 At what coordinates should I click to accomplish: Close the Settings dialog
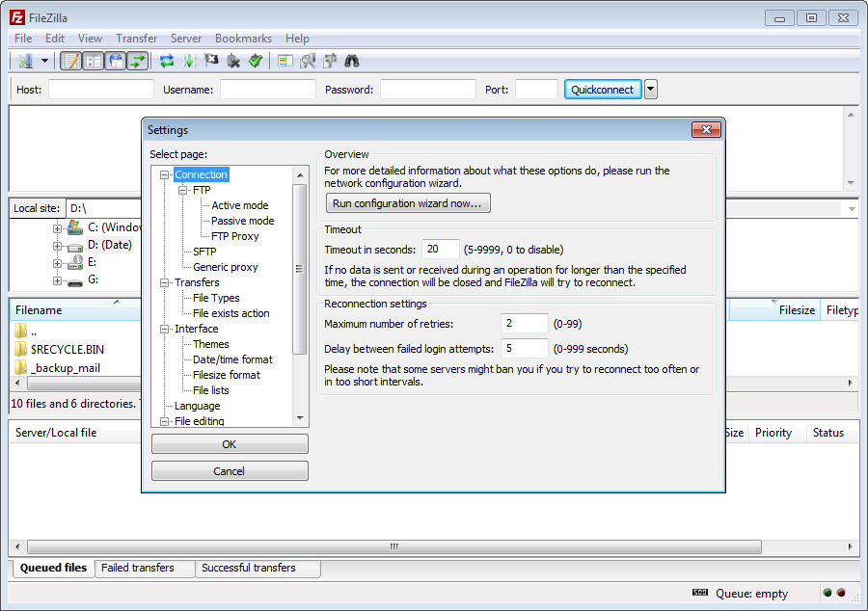706,129
